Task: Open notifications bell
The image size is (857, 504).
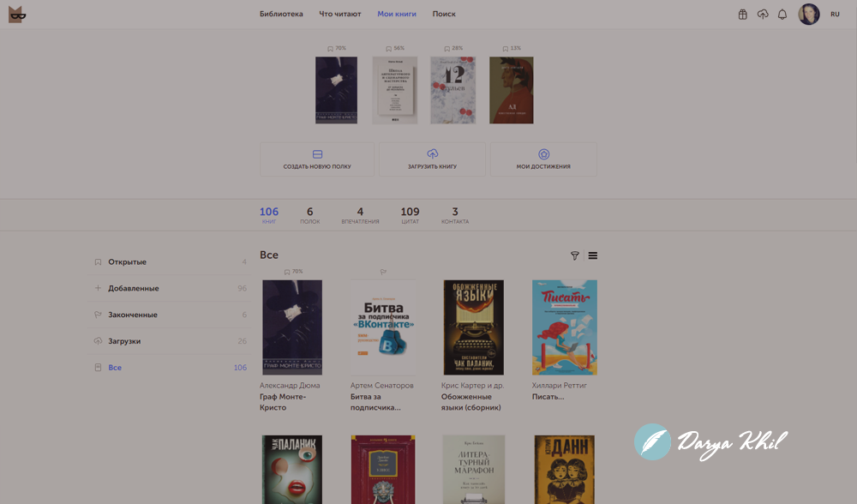Action: coord(782,15)
